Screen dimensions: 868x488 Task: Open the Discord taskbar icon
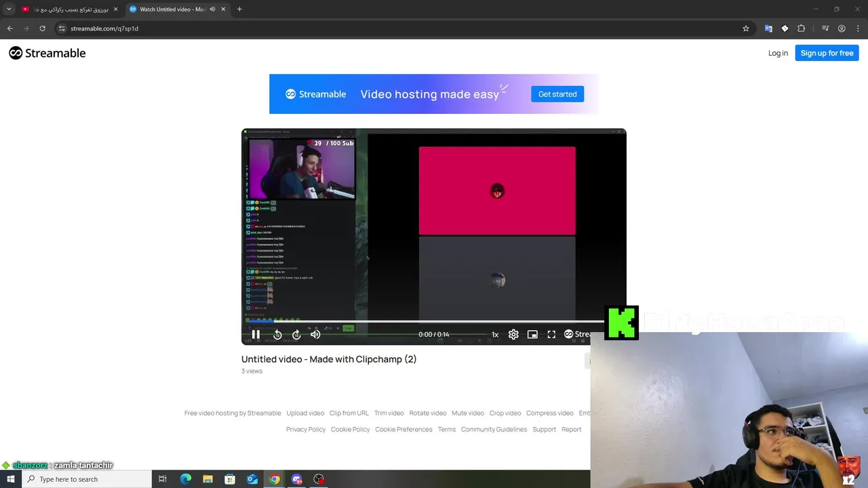point(296,479)
